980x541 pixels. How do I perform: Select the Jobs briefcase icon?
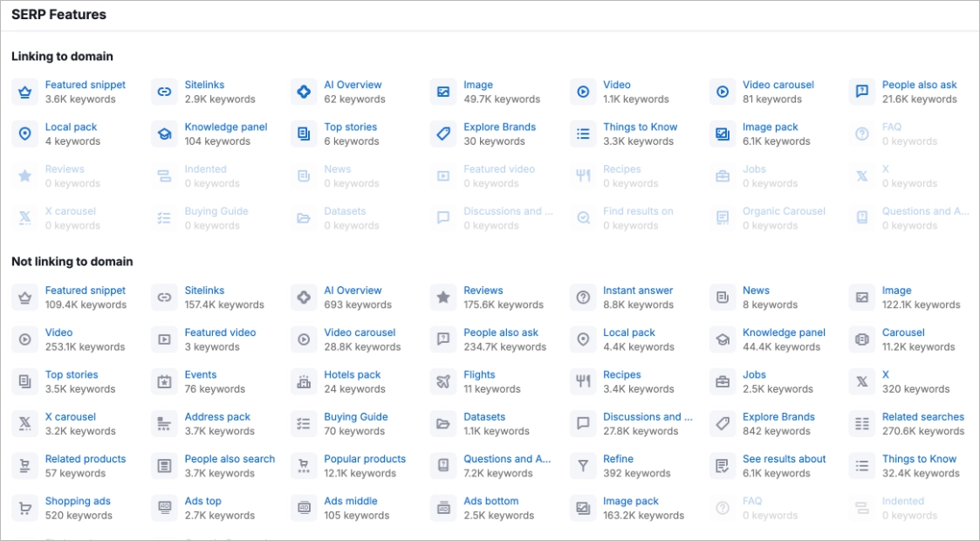722,380
